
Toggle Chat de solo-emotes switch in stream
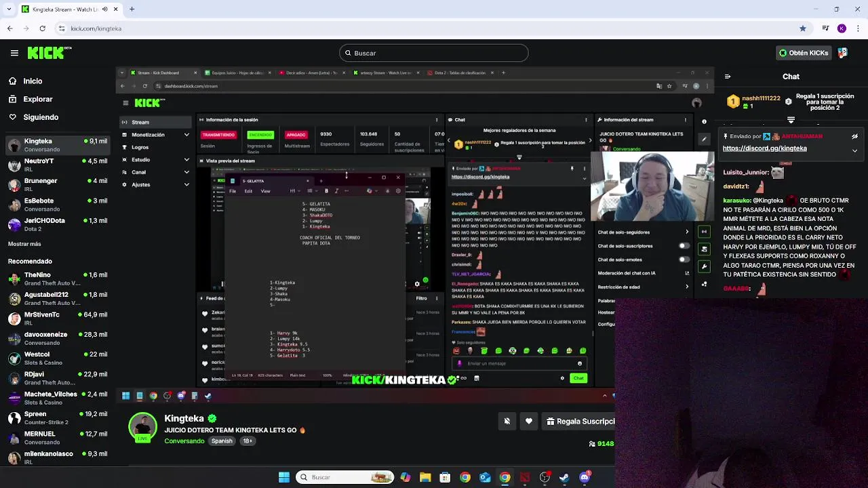pos(684,260)
